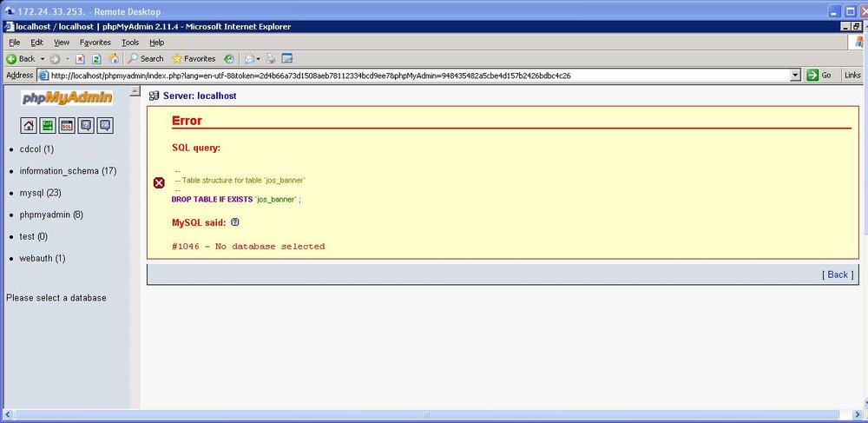This screenshot has height=423, width=868.
Task: Select the cdcol (1) database
Action: pos(36,149)
